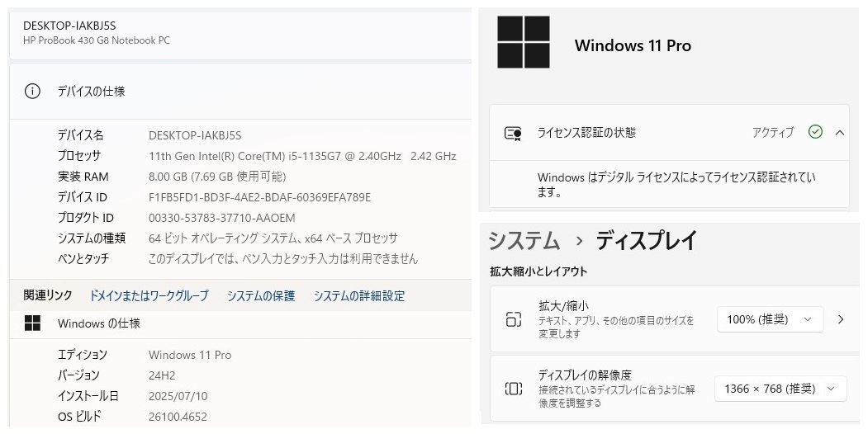Click the プロセッサ label
Screen dimensions: 868x434
(x=79, y=156)
